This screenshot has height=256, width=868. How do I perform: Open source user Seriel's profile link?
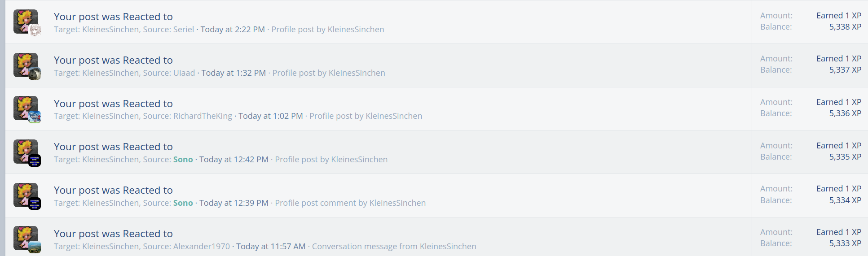point(184,30)
